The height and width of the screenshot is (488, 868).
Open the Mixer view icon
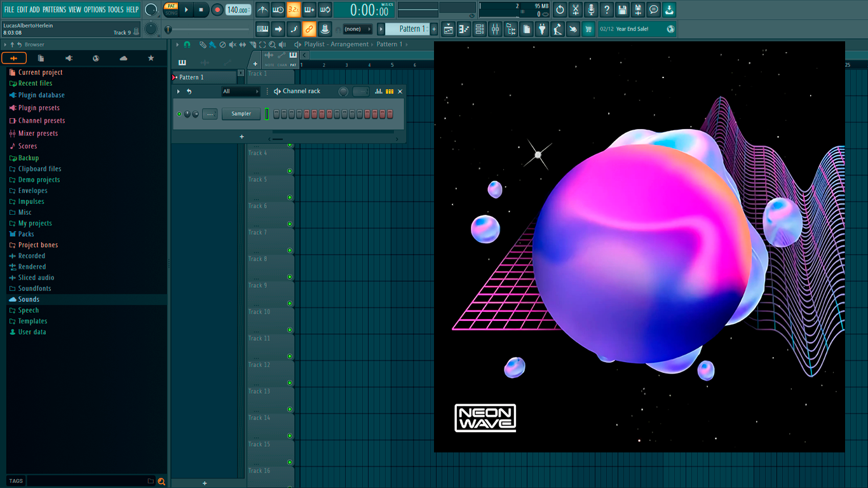(x=495, y=29)
